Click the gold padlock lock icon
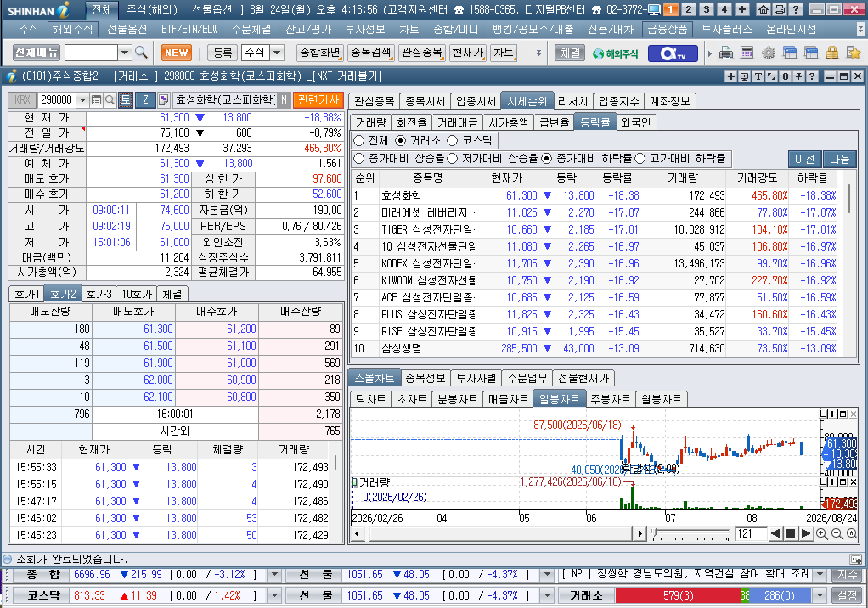 [832, 53]
